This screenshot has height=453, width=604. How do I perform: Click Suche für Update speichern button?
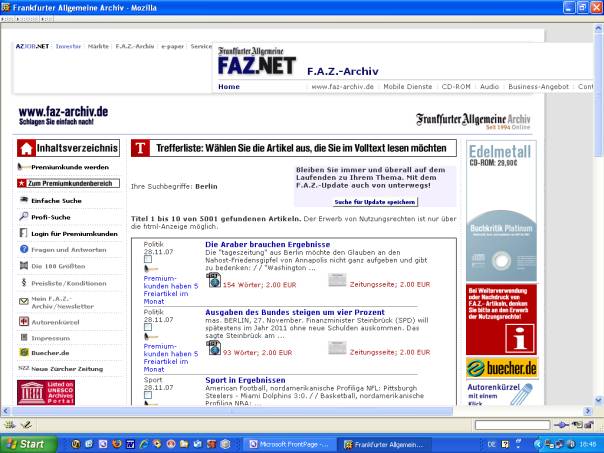point(375,202)
